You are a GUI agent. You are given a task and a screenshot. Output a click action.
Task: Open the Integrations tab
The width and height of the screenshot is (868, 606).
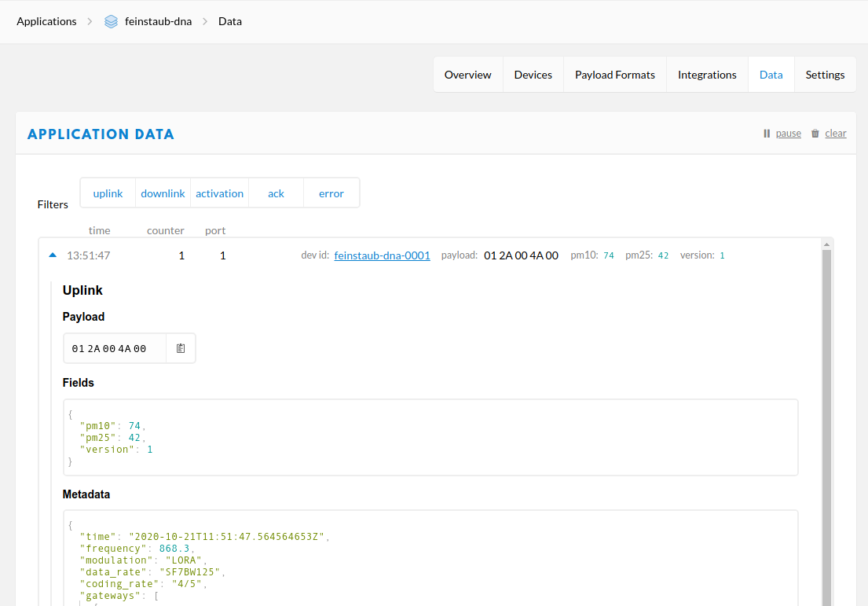(x=707, y=74)
